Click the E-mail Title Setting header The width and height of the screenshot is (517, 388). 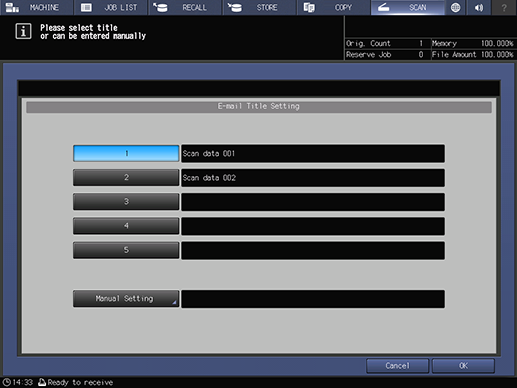259,106
